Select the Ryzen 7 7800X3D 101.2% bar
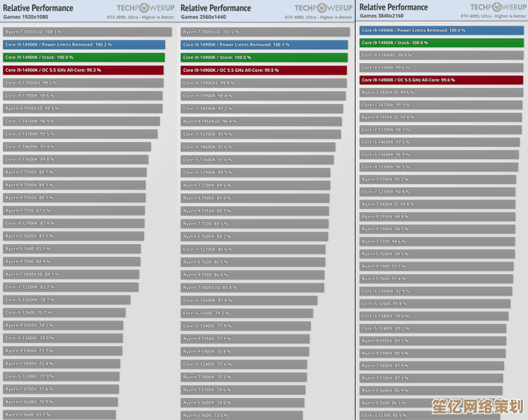The image size is (528, 420). click(265, 32)
